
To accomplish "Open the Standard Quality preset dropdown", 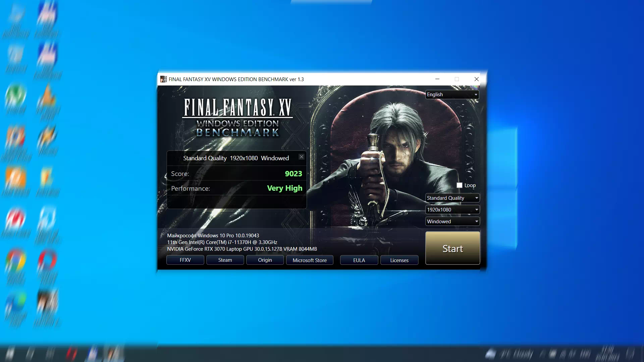I will point(452,198).
